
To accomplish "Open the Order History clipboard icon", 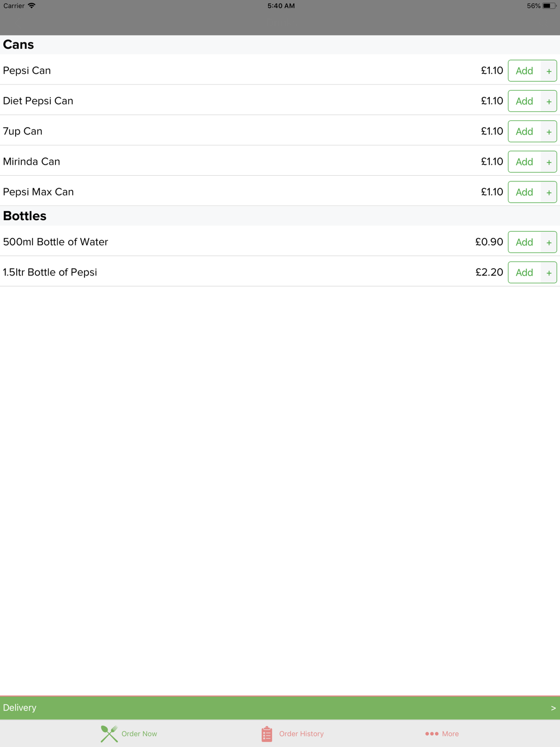I will click(267, 734).
